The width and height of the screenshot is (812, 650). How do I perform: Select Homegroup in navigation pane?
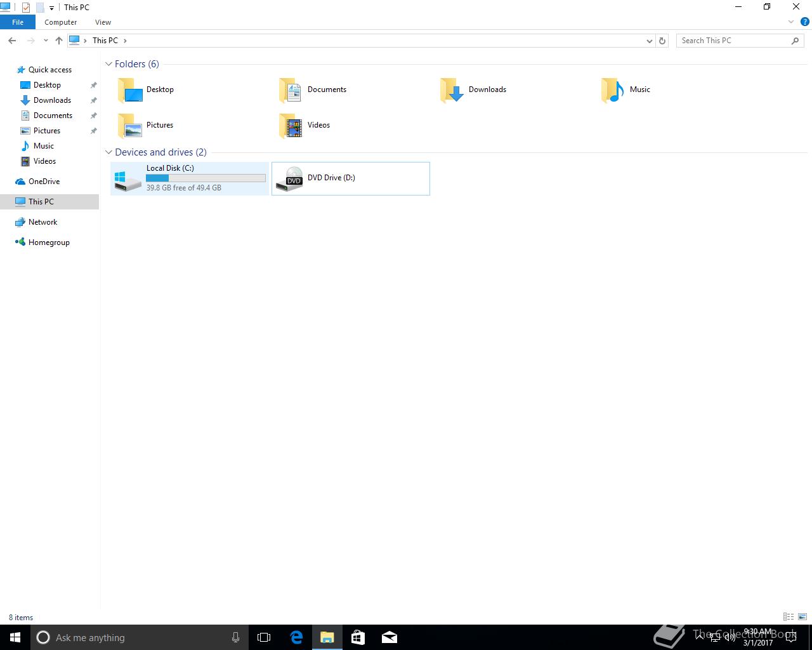click(49, 242)
